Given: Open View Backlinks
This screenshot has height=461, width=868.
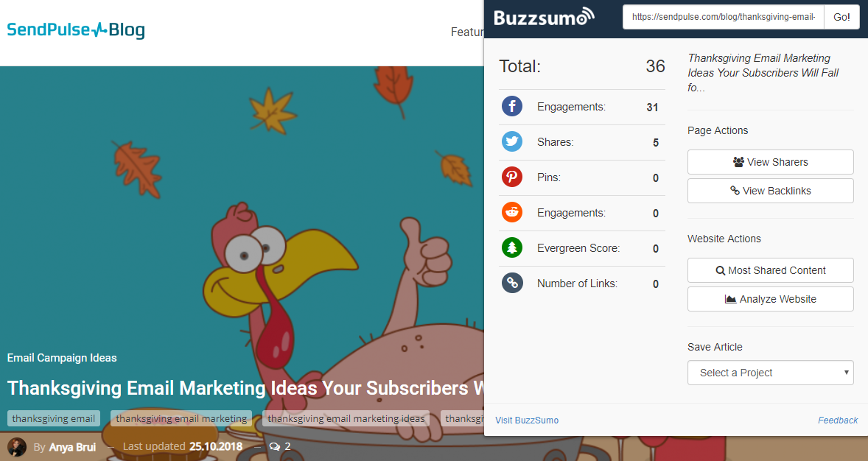Looking at the screenshot, I should [x=770, y=191].
